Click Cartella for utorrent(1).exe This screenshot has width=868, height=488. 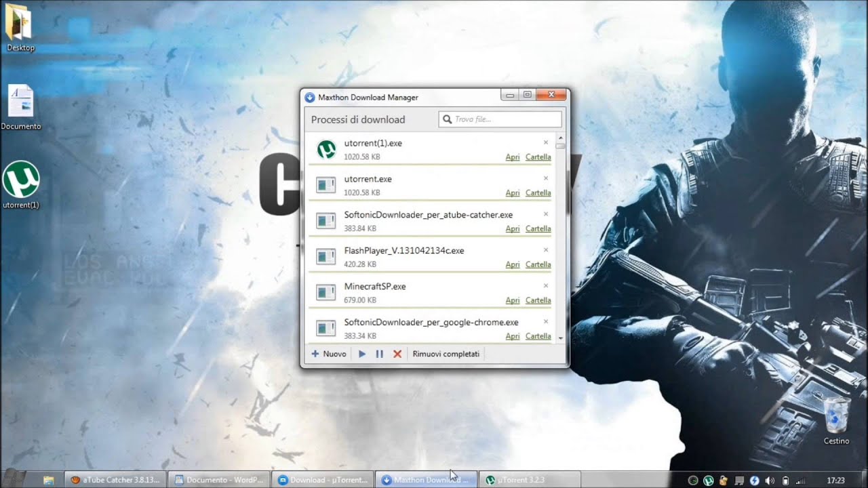(x=538, y=157)
